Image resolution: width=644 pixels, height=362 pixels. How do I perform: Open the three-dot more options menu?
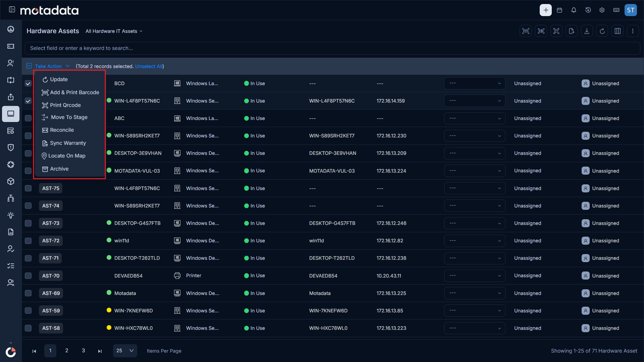[x=633, y=31]
